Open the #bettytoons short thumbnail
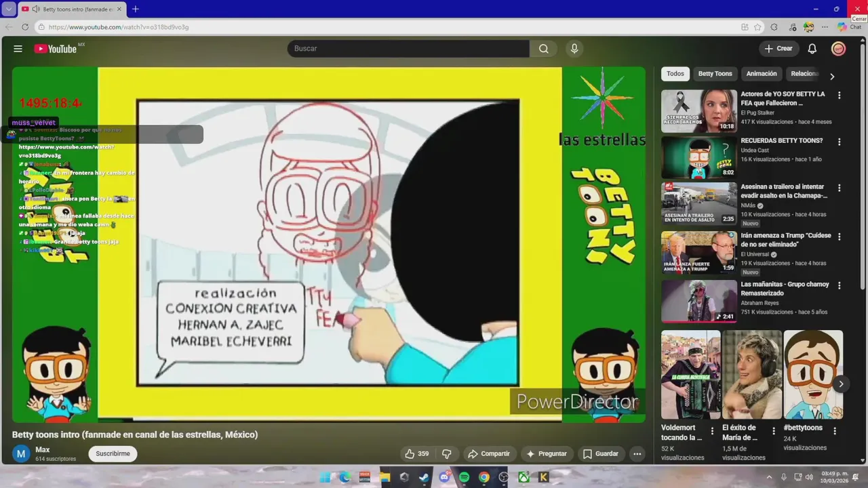Screen dimensions: 868x488 (813, 374)
